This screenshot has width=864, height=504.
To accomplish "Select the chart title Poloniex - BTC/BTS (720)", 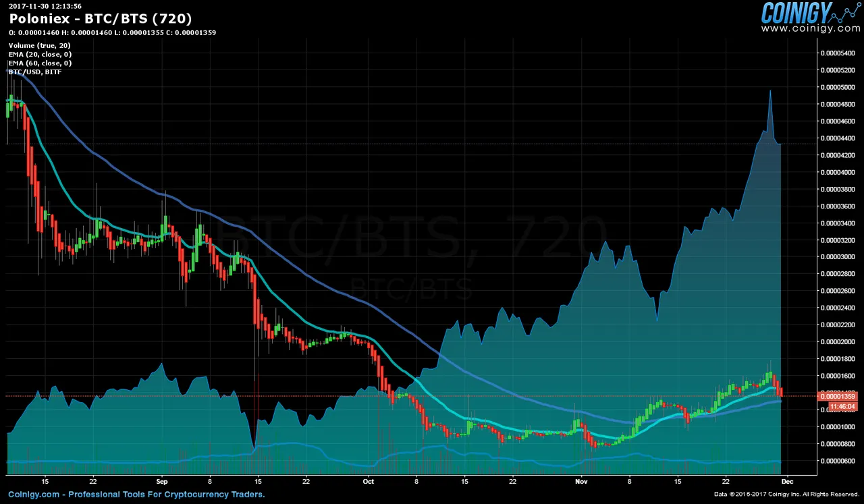I will pyautogui.click(x=100, y=19).
